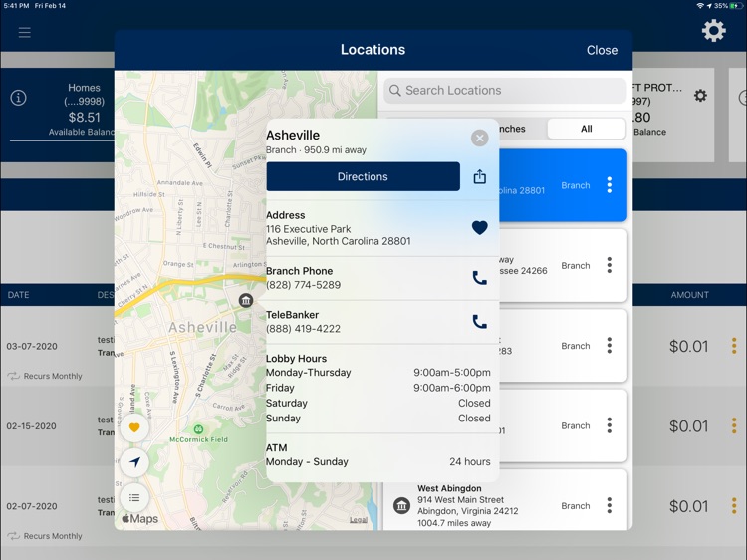Select the 02-07-2020 transaction date
This screenshot has width=747, height=560.
click(32, 506)
